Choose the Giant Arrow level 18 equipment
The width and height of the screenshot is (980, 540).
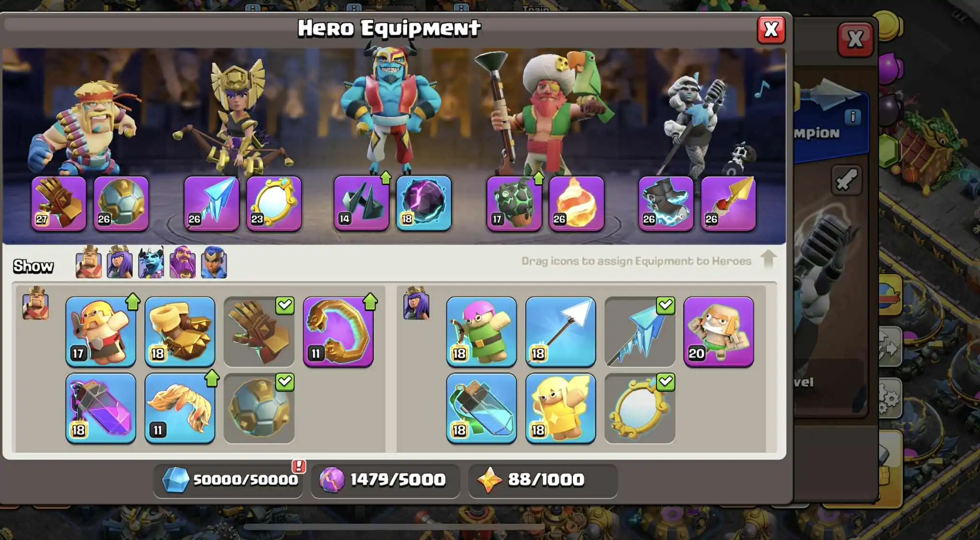coord(560,331)
